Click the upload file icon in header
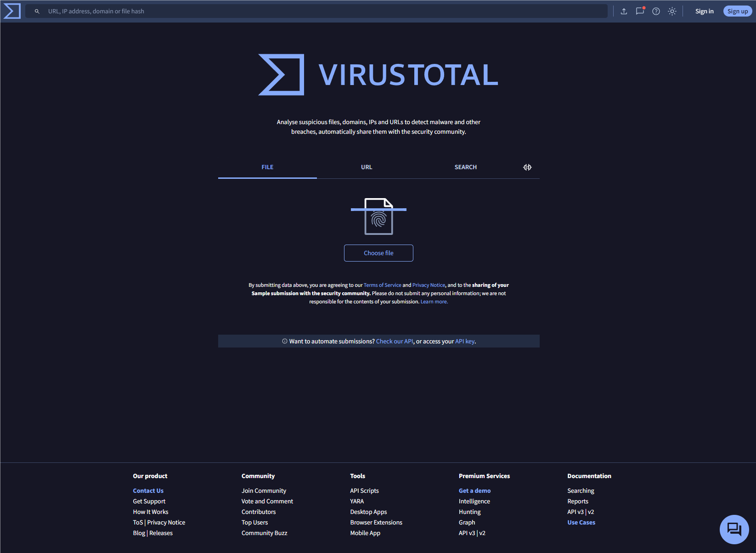The width and height of the screenshot is (756, 553). (624, 11)
